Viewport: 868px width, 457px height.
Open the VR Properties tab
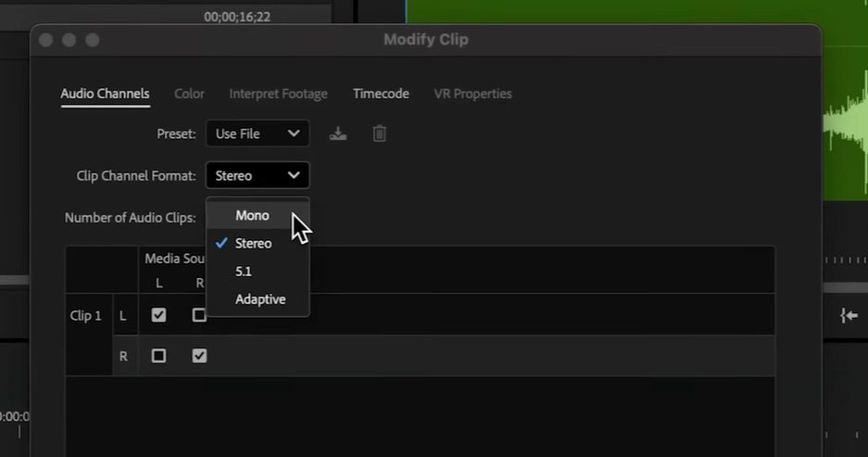click(472, 94)
